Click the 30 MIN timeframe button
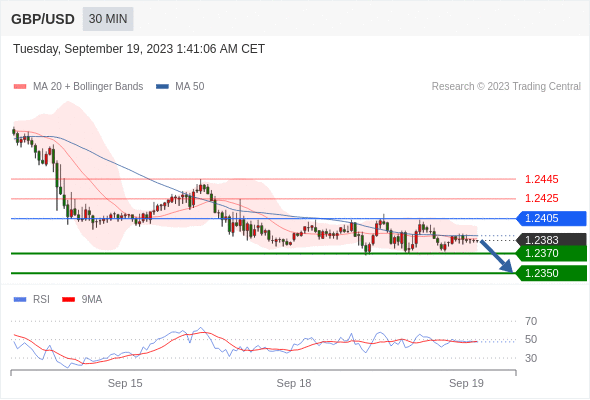This screenshot has height=400, width=590. (x=108, y=19)
